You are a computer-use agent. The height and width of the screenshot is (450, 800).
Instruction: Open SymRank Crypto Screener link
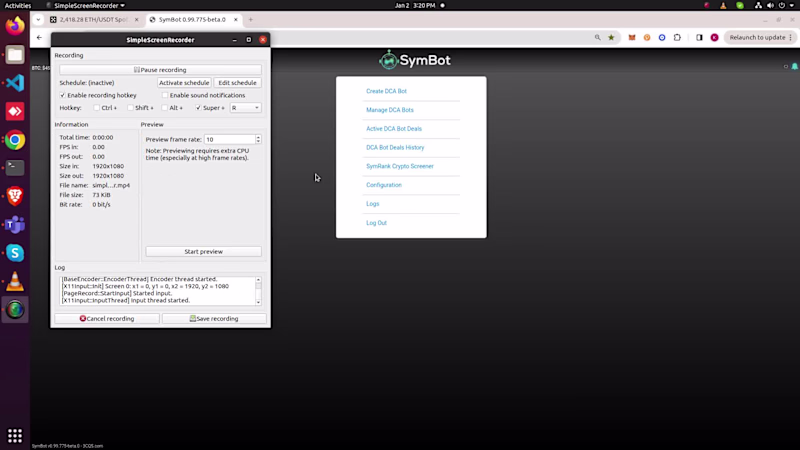pyautogui.click(x=399, y=166)
